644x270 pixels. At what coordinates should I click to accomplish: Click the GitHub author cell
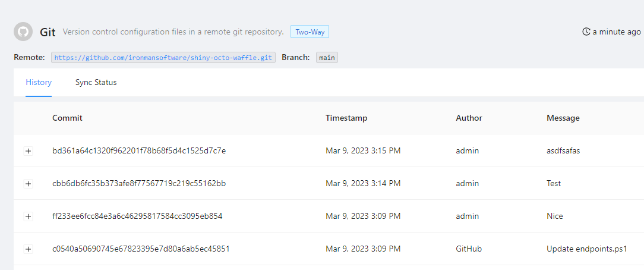pos(469,249)
